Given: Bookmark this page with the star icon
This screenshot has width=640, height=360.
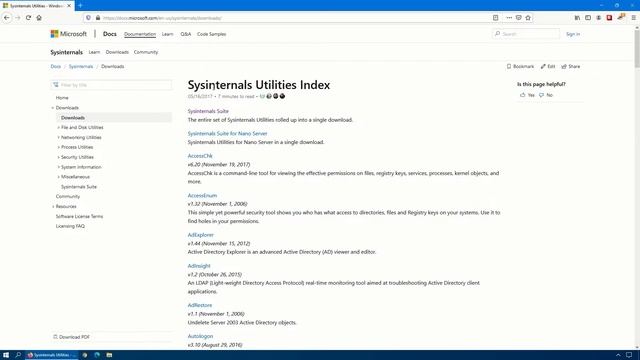Looking at the screenshot, I should point(528,18).
